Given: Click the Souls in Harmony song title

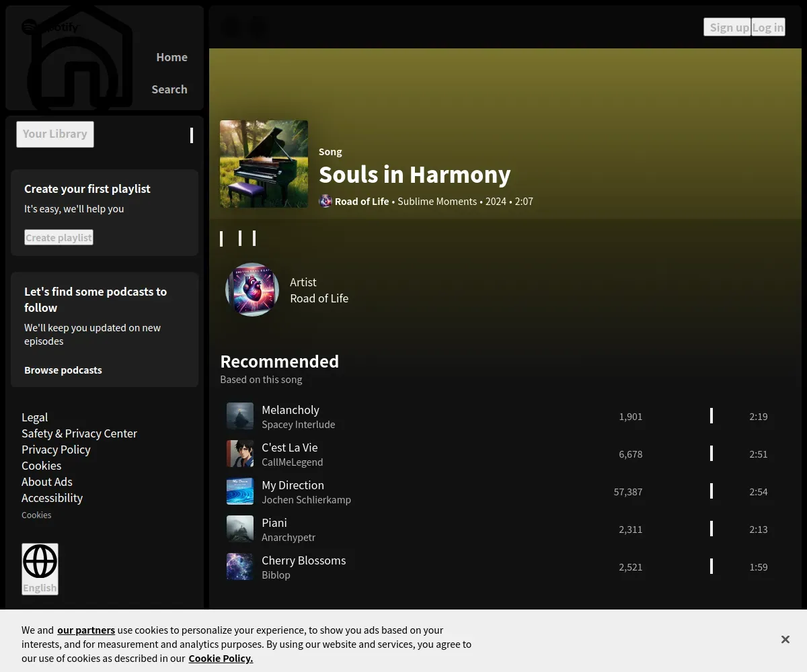Looking at the screenshot, I should [x=415, y=175].
